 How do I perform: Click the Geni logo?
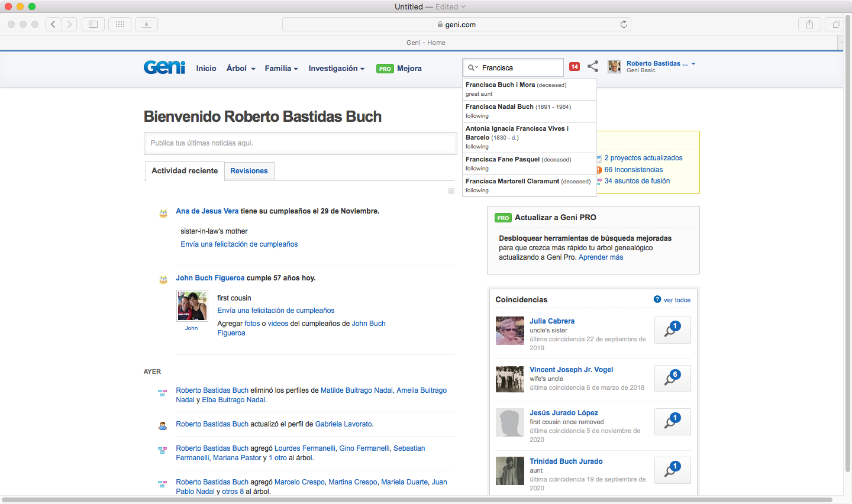pos(164,67)
